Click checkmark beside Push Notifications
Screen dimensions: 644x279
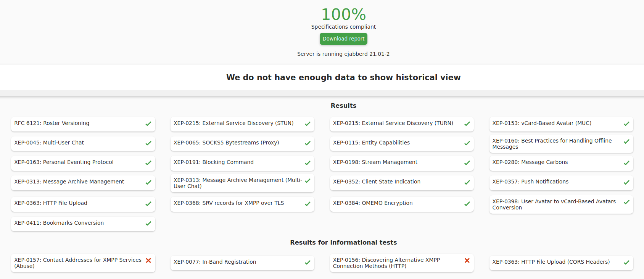[626, 182]
